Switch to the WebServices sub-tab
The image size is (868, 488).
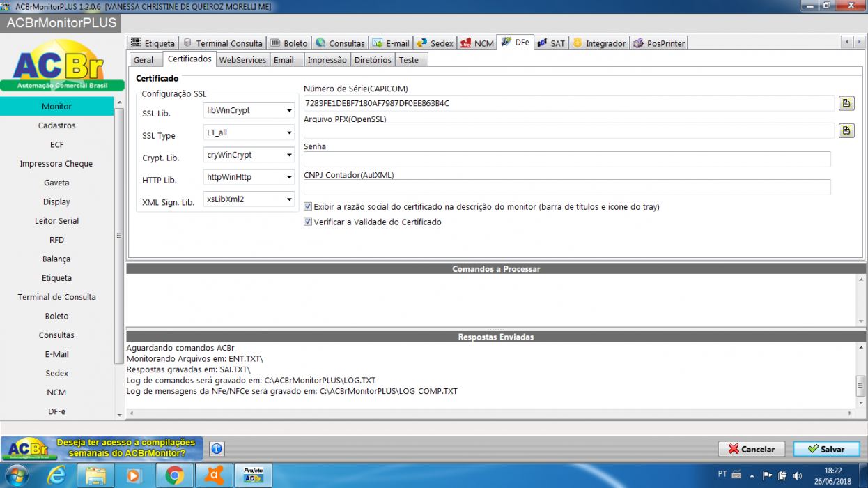(x=242, y=60)
